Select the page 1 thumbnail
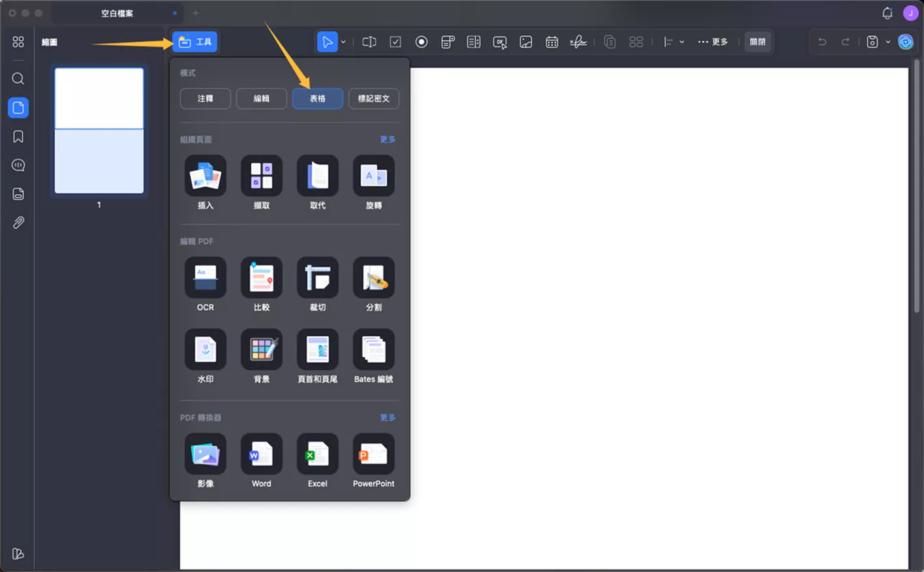 coord(99,131)
